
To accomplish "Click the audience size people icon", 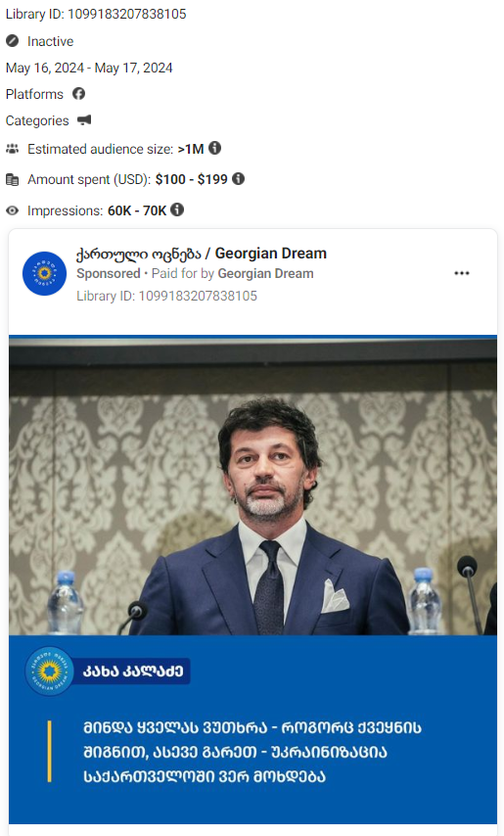I will point(13,149).
